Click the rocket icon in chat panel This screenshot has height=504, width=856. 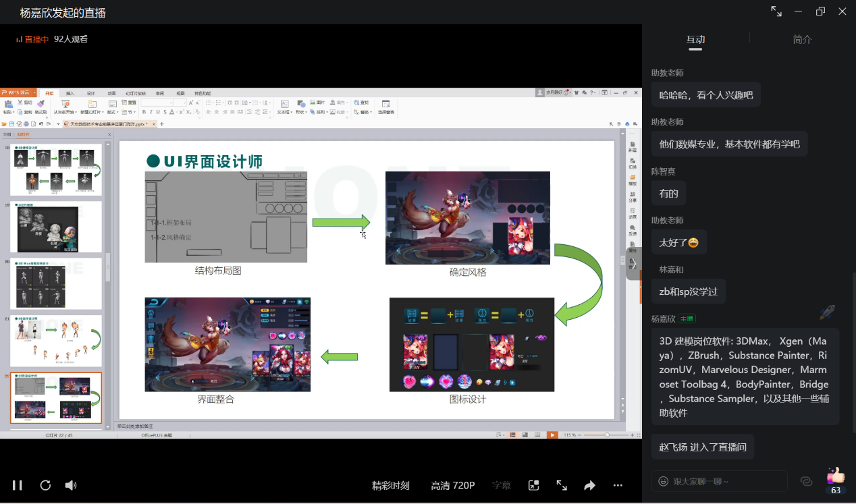(827, 312)
